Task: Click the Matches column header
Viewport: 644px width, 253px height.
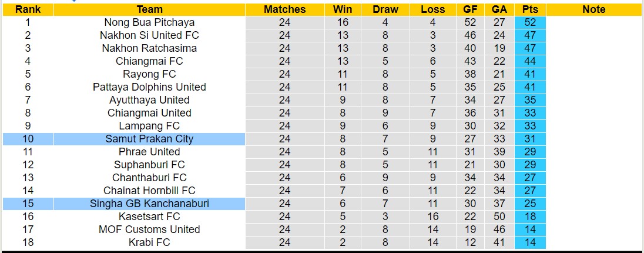Action: [284, 9]
